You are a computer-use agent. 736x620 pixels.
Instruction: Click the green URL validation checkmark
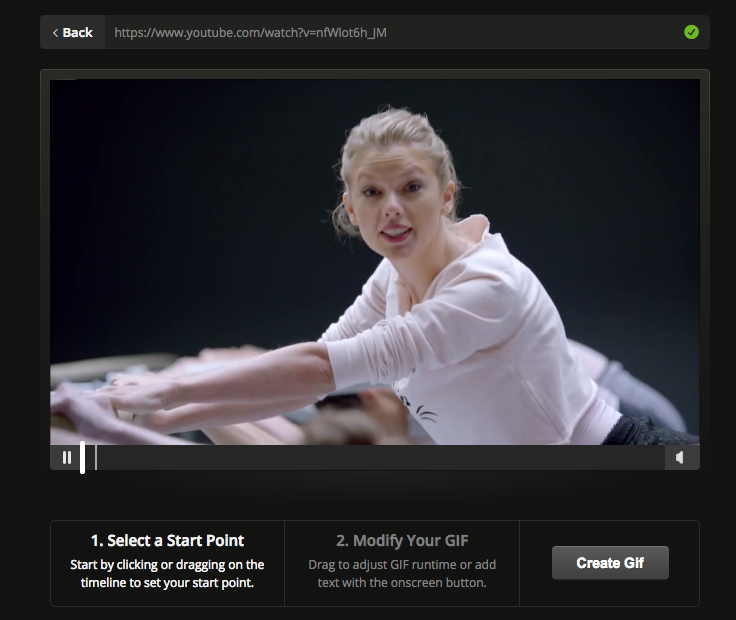[x=691, y=32]
